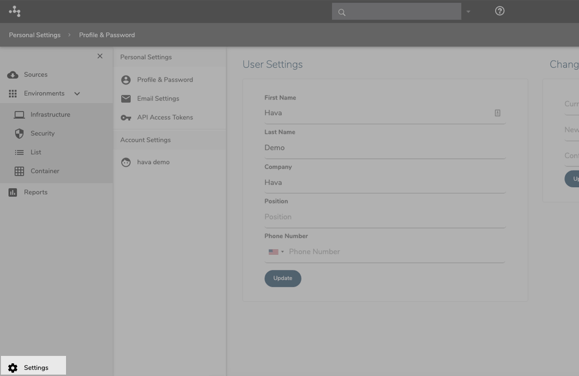Image resolution: width=579 pixels, height=376 pixels.
Task: Open the phone country flag dropdown
Action: tap(276, 252)
